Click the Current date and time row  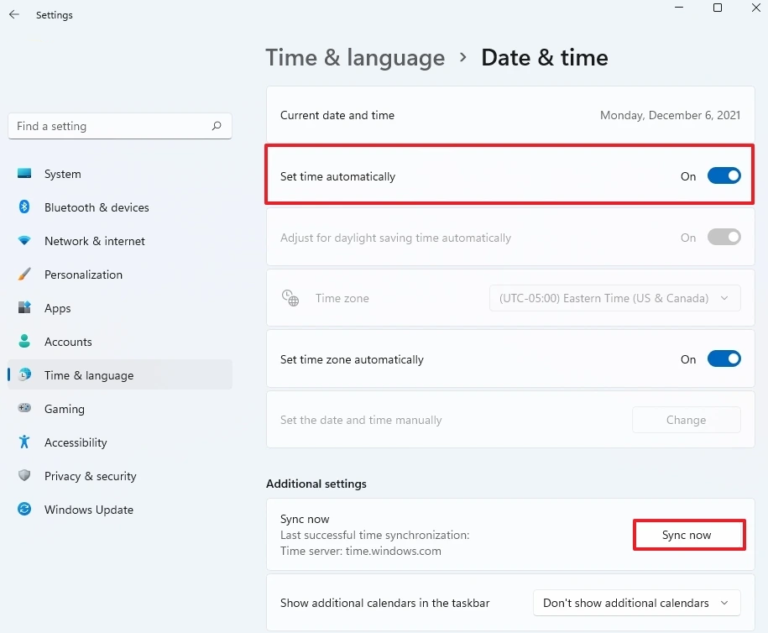(510, 115)
